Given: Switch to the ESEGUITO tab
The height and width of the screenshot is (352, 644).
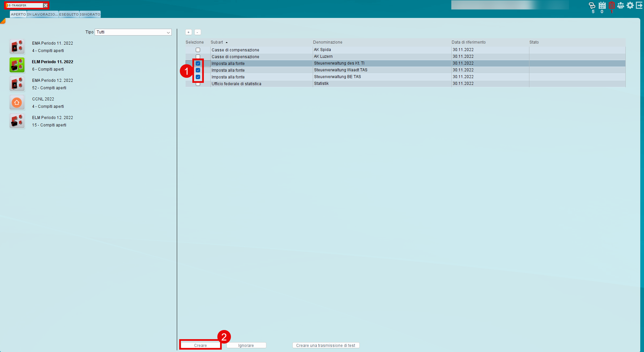Looking at the screenshot, I should (x=69, y=15).
